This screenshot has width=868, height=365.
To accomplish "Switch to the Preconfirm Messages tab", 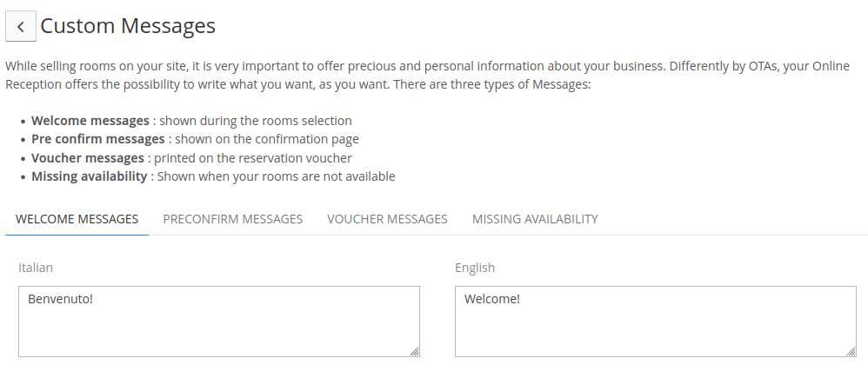I will click(x=232, y=219).
